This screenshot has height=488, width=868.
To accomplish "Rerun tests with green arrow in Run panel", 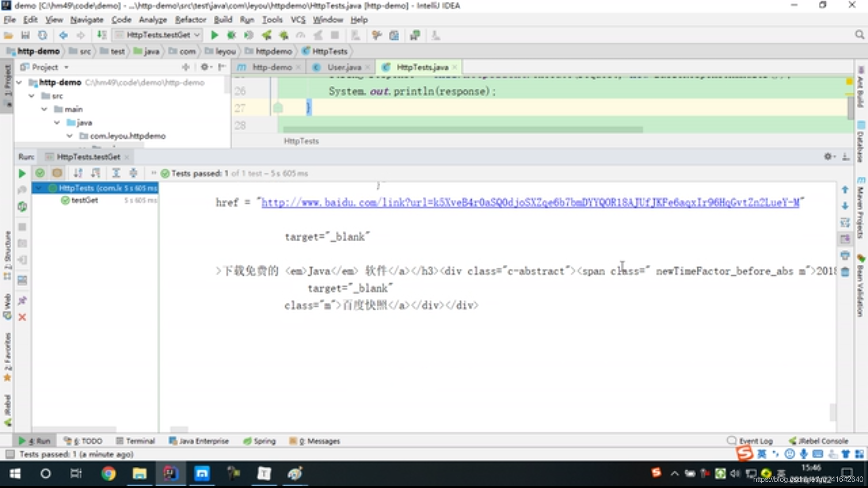I will pos(22,174).
